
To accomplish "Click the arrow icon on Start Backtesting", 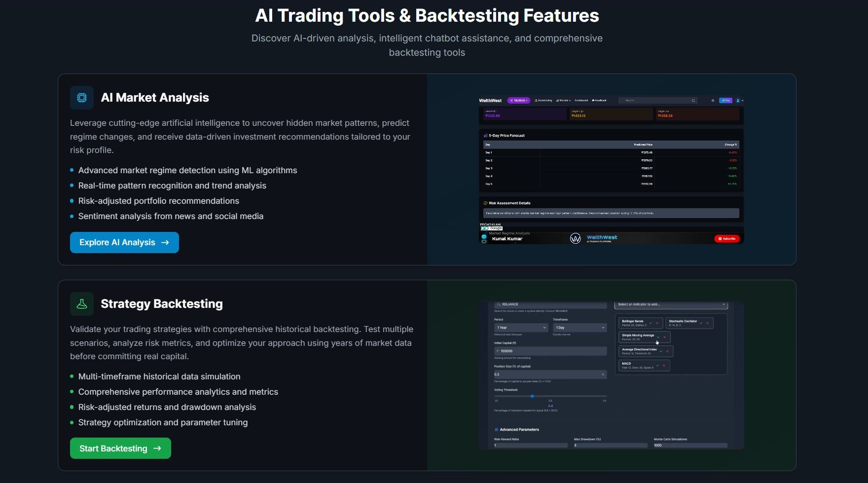I will [157, 448].
